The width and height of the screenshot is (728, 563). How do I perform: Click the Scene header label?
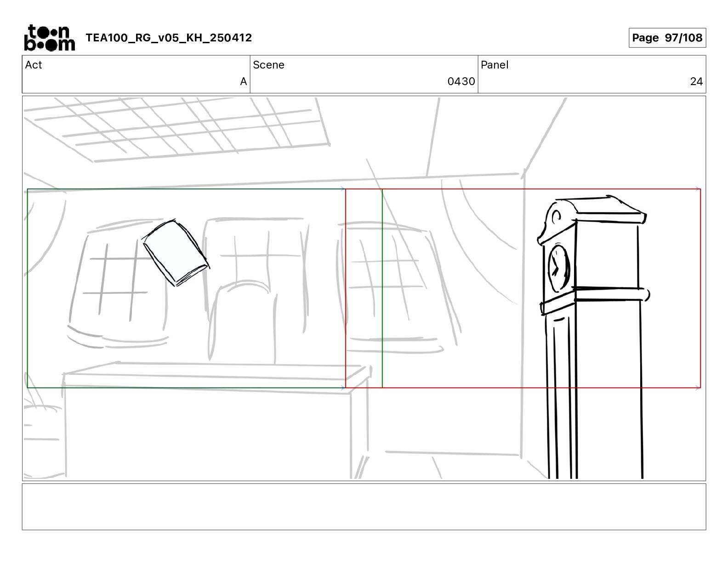click(268, 65)
